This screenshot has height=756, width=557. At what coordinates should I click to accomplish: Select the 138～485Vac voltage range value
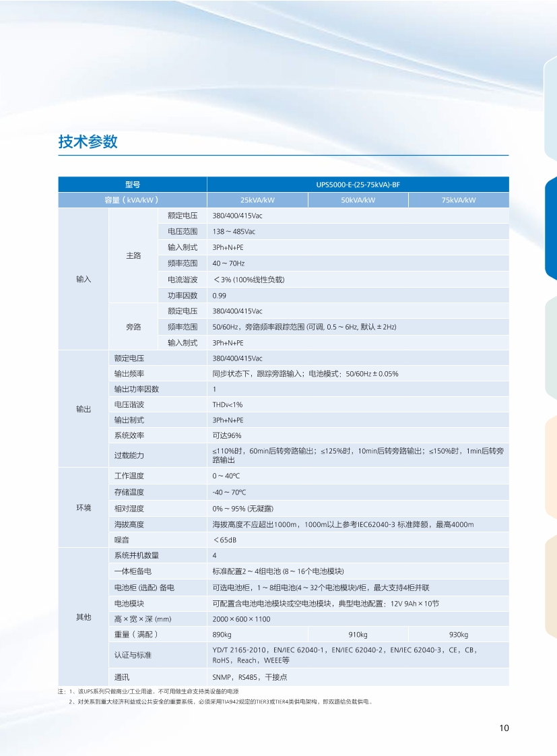coord(234,232)
